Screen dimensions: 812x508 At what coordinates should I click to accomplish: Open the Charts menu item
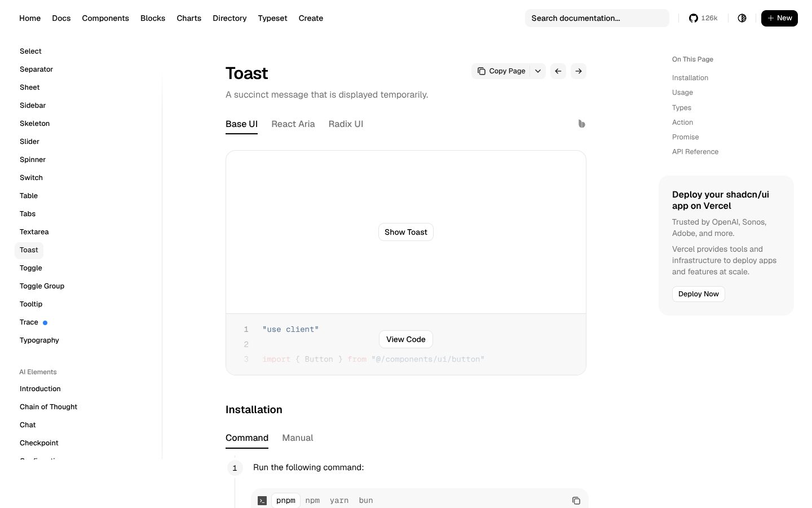point(189,18)
